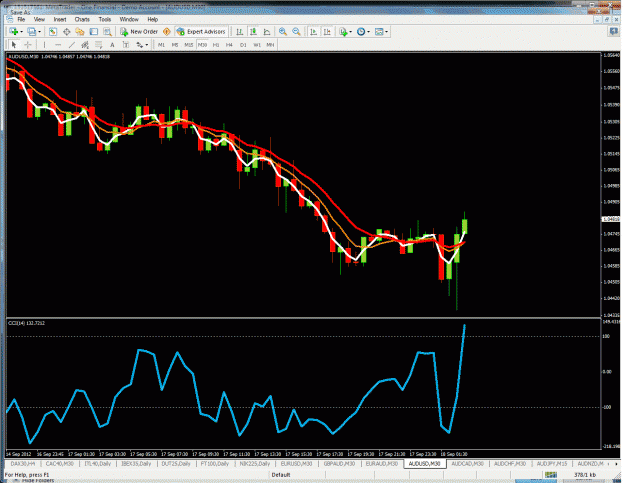Open the Charts menu
Viewport: 625px width, 483px height.
coord(82,20)
